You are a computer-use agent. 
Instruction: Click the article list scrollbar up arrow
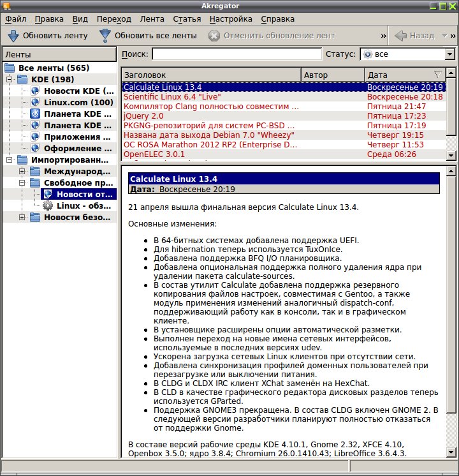pos(451,73)
